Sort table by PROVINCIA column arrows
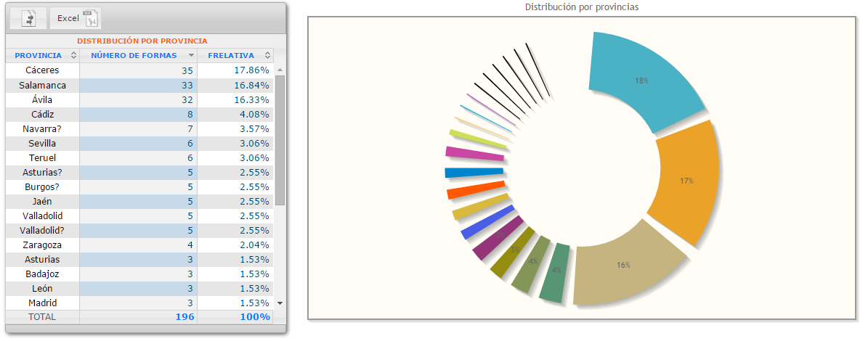 click(x=73, y=55)
